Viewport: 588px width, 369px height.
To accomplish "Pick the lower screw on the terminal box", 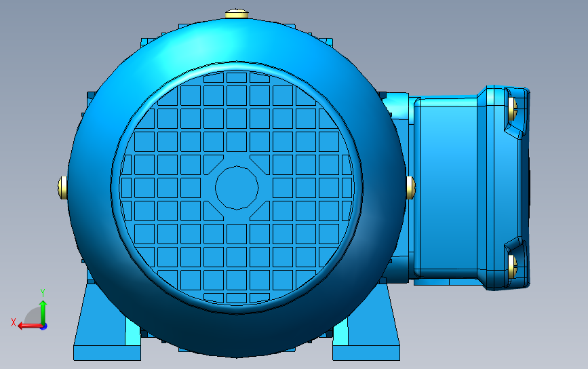I will (x=513, y=266).
